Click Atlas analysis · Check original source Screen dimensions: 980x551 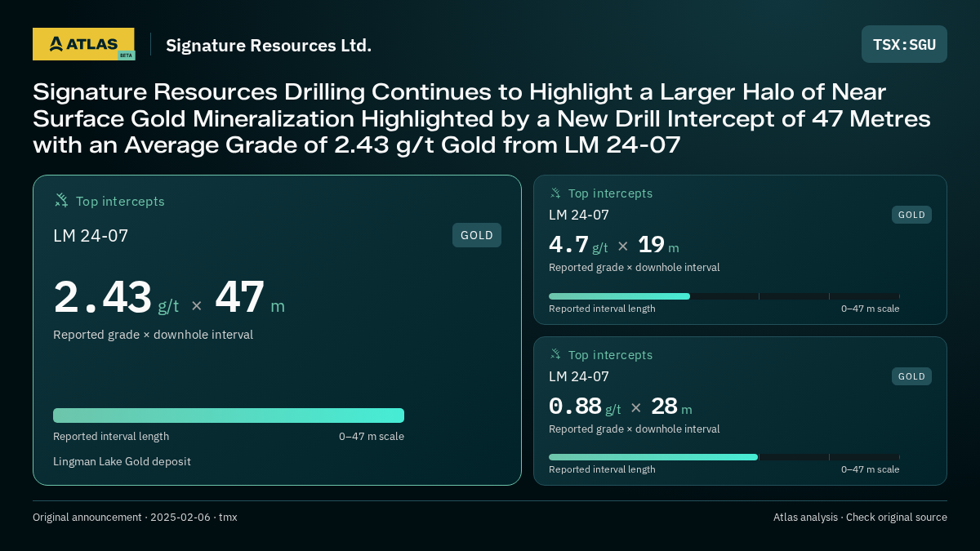860,517
